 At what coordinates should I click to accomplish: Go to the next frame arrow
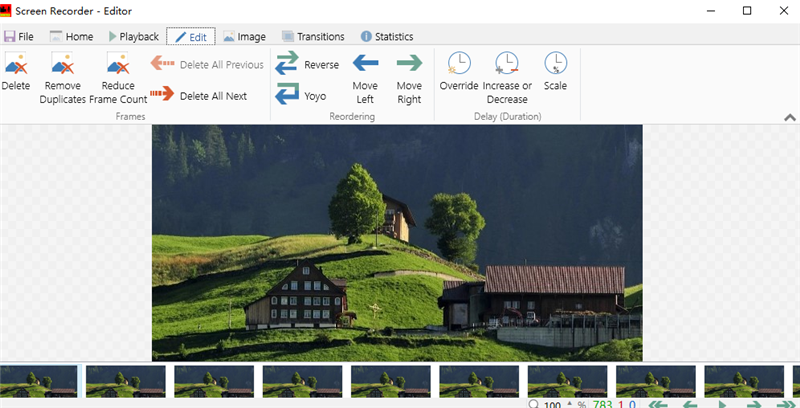754,405
